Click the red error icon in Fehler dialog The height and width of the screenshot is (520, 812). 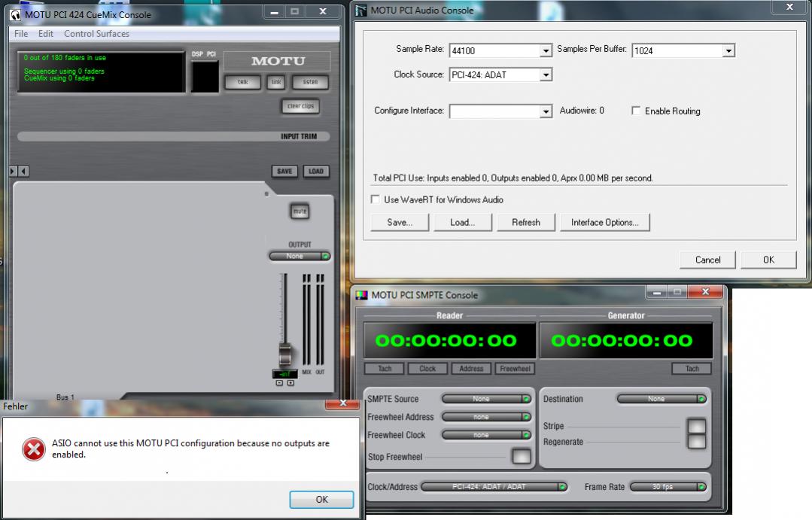(34, 449)
